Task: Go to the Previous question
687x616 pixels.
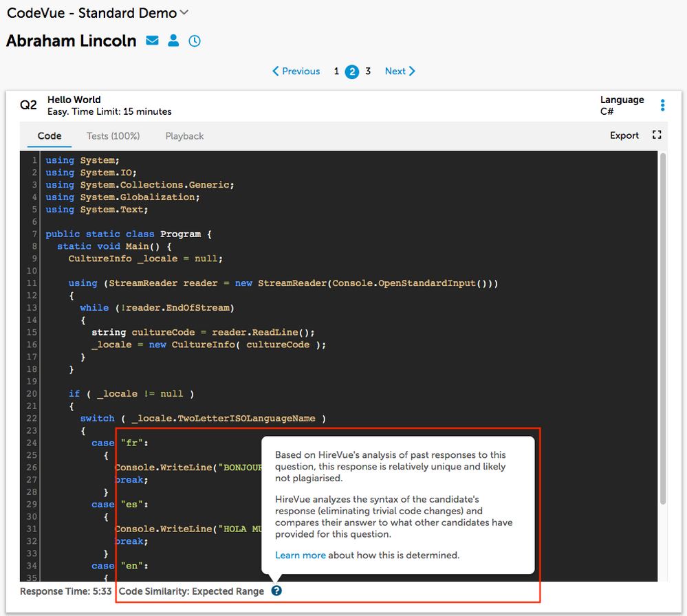Action: [296, 71]
